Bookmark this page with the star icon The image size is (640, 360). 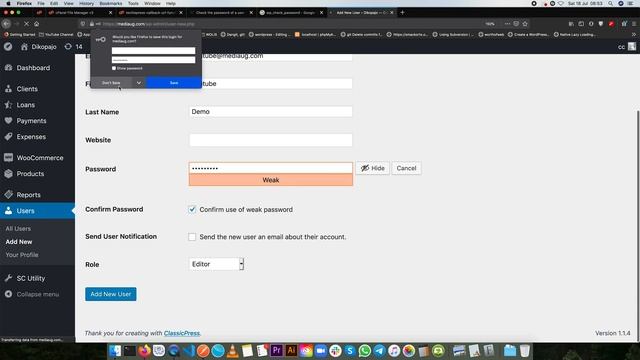pos(525,24)
